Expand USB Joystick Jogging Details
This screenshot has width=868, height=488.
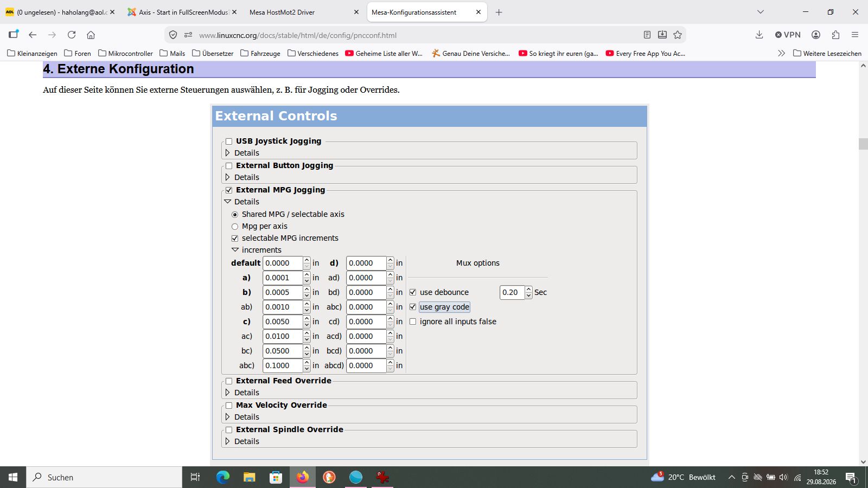click(x=228, y=153)
